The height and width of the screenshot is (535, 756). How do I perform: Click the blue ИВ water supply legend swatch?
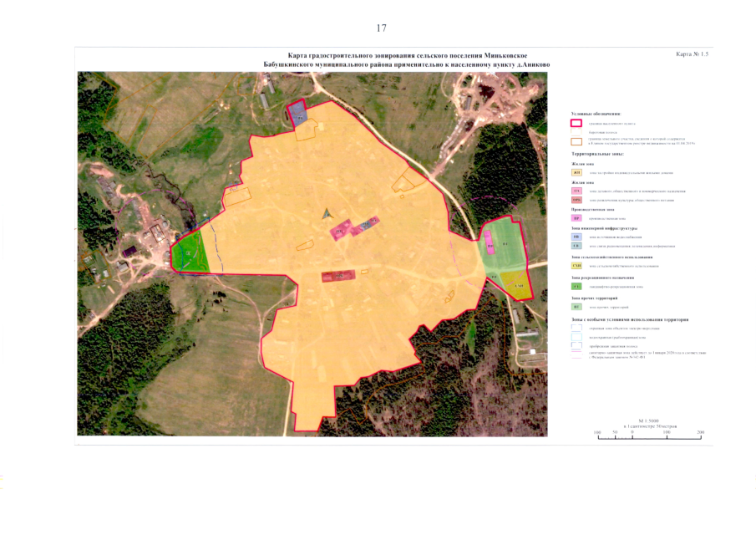(576, 237)
